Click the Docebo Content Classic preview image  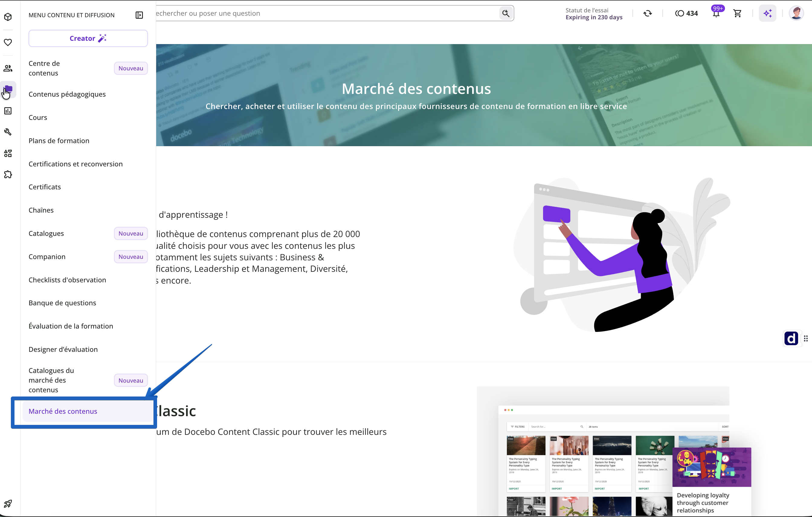(603, 451)
